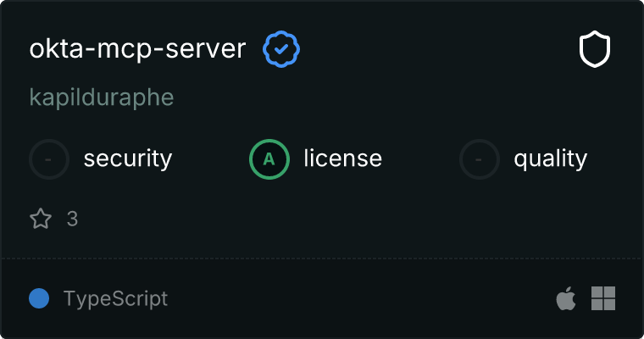
Task: Open author kapilduraphe's profile
Action: (x=102, y=97)
